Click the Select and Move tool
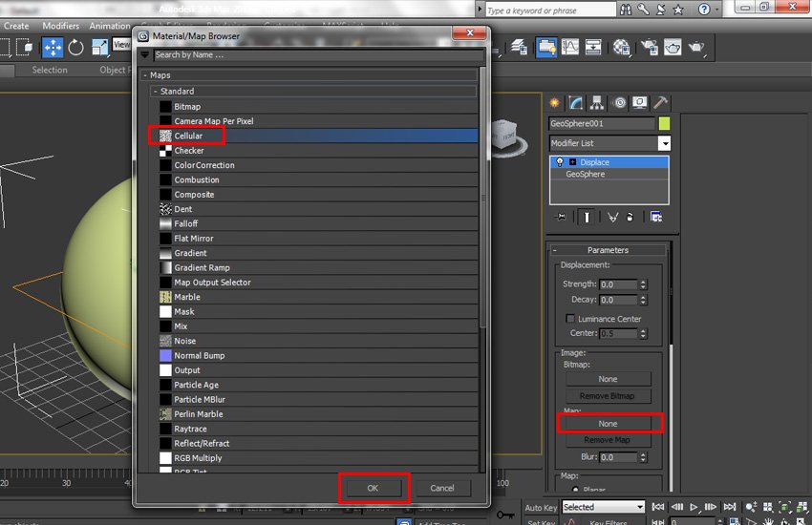 pos(53,47)
